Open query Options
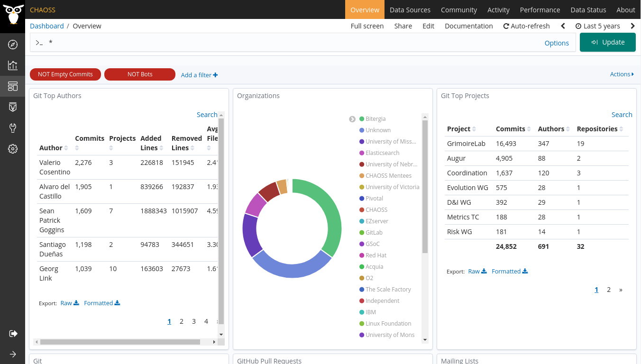The height and width of the screenshot is (364, 641). (x=557, y=43)
